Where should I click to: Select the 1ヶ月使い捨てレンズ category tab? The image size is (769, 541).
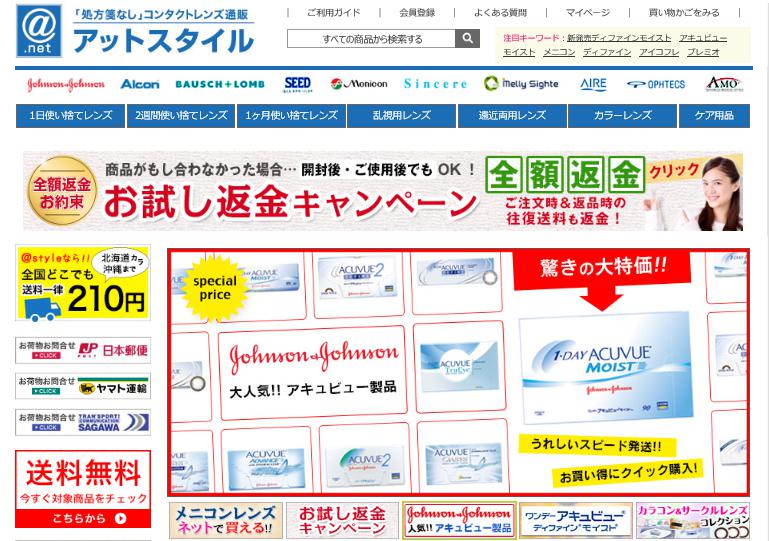[291, 116]
